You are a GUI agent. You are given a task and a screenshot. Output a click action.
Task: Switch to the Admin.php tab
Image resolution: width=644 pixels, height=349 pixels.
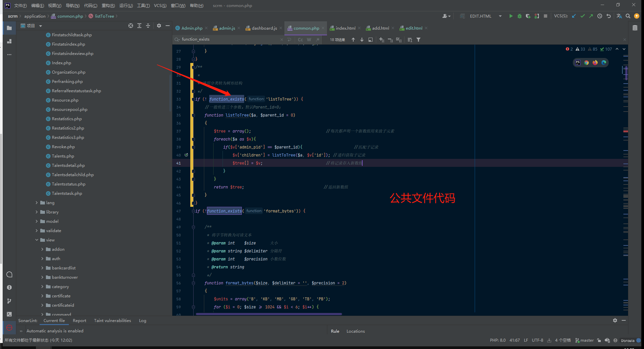pyautogui.click(x=192, y=28)
